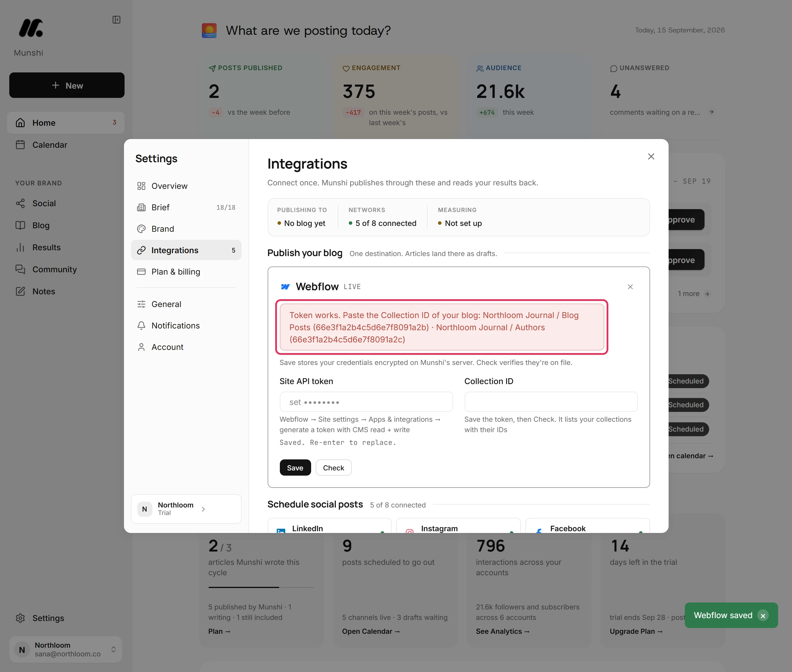Click the Munshi logo

tap(31, 28)
